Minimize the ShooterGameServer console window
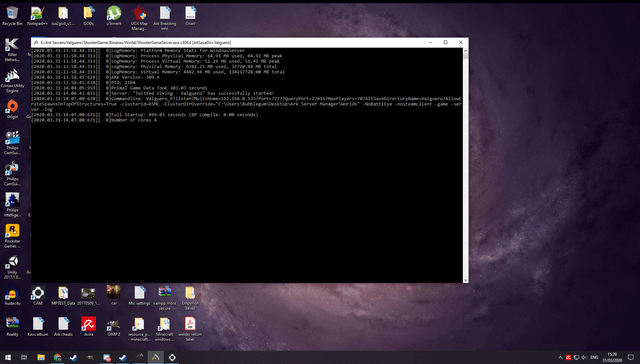640x364 pixels. click(x=430, y=42)
